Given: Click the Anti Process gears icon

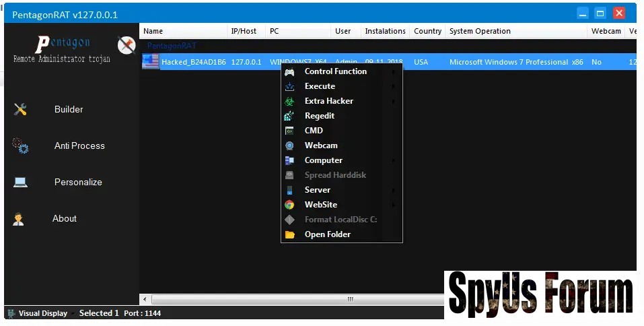Looking at the screenshot, I should (x=20, y=145).
